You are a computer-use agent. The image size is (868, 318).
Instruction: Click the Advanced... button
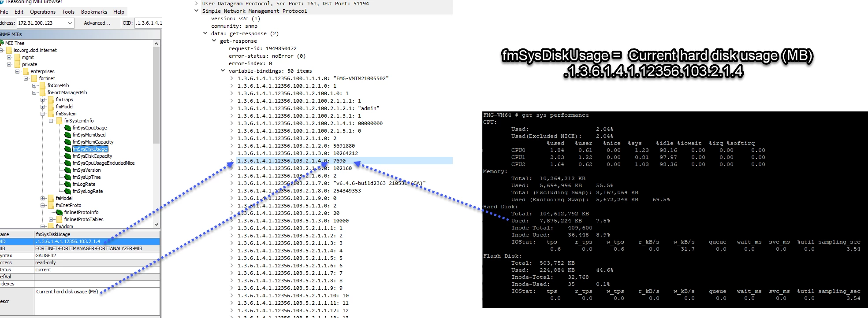[97, 23]
